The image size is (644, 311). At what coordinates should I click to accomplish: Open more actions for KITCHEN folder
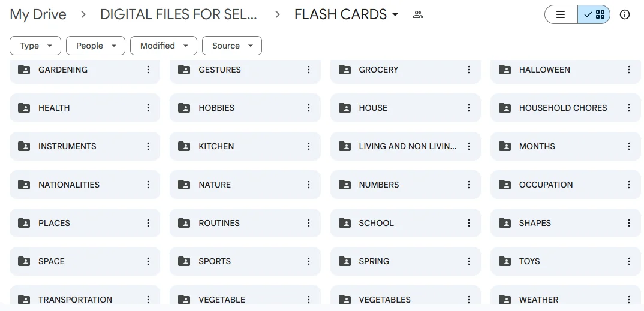click(309, 146)
